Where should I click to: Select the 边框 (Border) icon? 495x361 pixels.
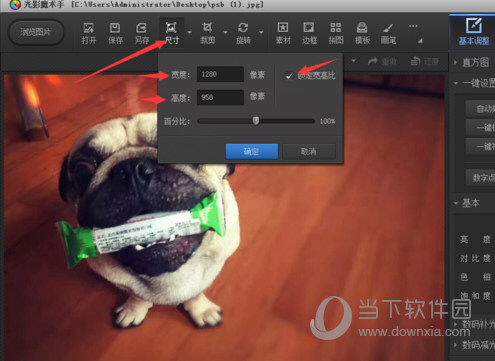pyautogui.click(x=309, y=33)
